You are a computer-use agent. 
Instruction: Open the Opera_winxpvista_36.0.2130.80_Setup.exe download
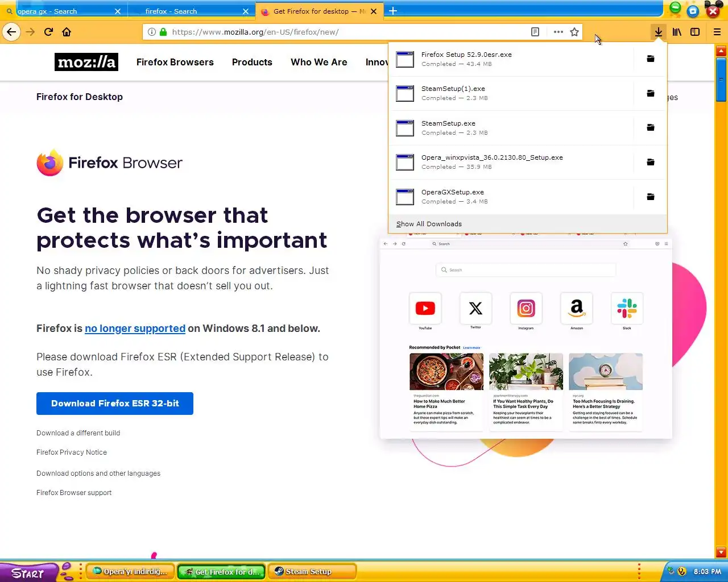(x=511, y=162)
